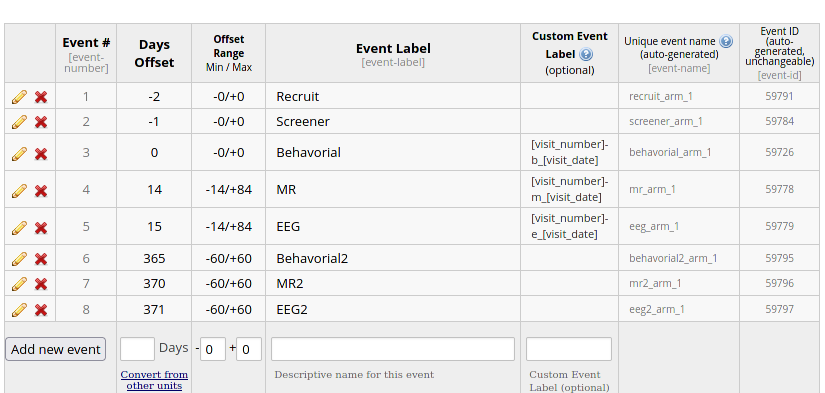
Task: Delete the Screener event using red X
Action: click(41, 122)
